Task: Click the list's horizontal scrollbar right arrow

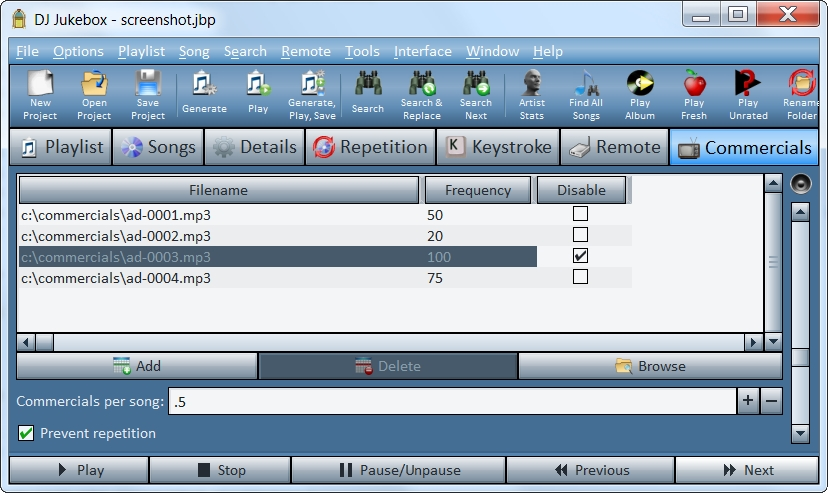Action: coord(753,343)
